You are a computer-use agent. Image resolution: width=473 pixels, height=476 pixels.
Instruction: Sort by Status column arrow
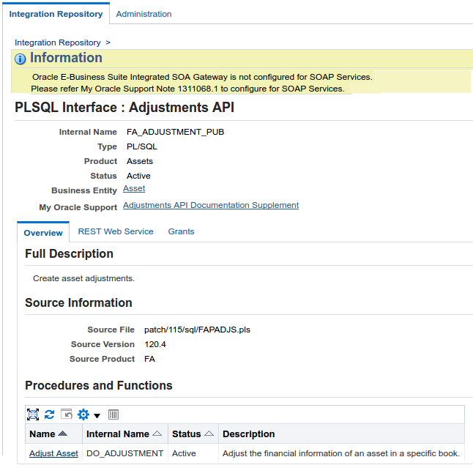[209, 434]
